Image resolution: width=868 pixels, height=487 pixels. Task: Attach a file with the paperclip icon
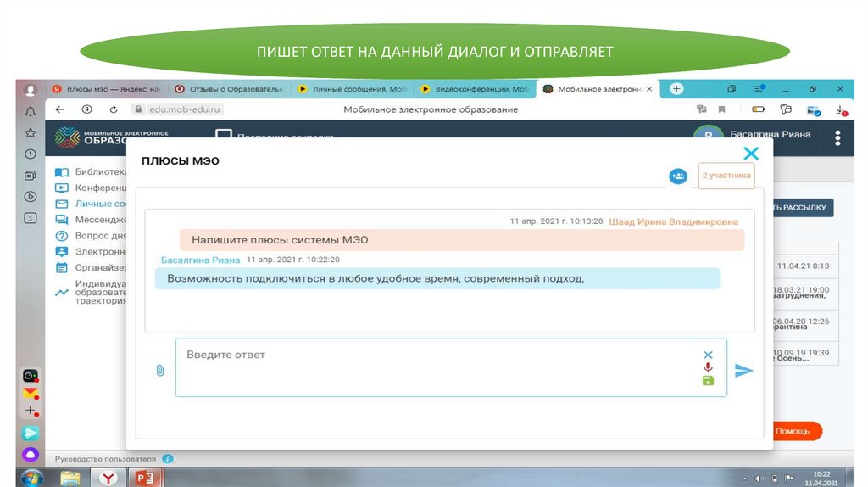coord(160,370)
